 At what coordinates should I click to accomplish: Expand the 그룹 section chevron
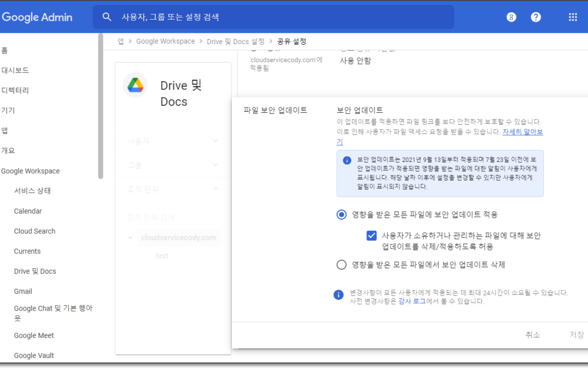coord(216,165)
